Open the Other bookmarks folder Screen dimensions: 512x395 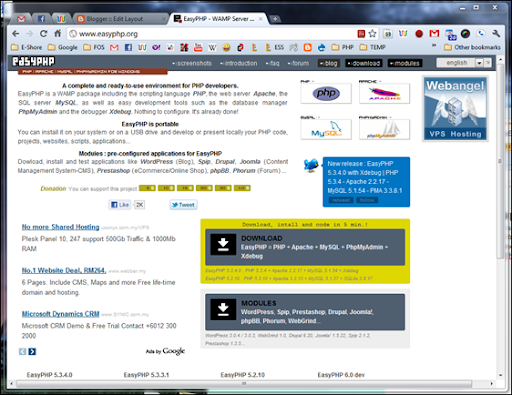[472, 48]
